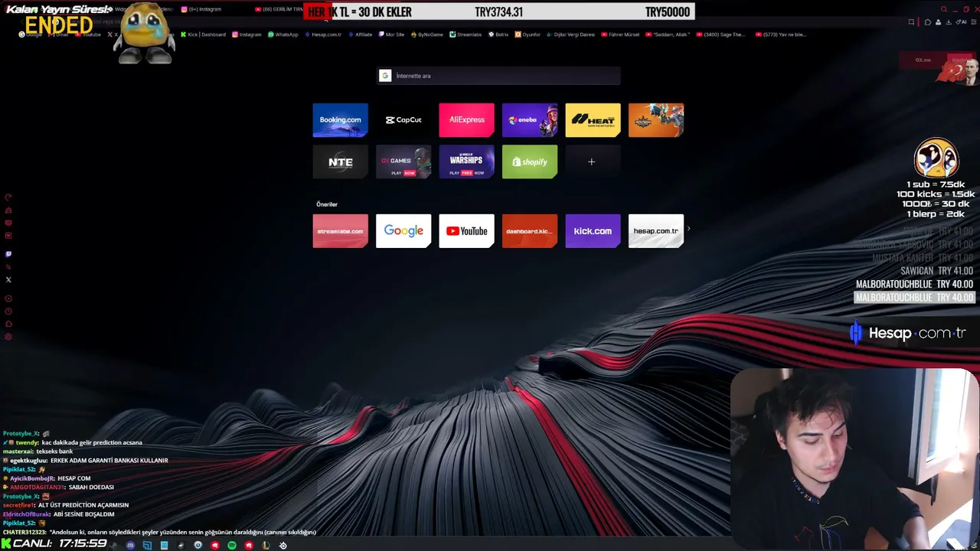Switch to the GERİLİM TIRM tab

click(279, 9)
